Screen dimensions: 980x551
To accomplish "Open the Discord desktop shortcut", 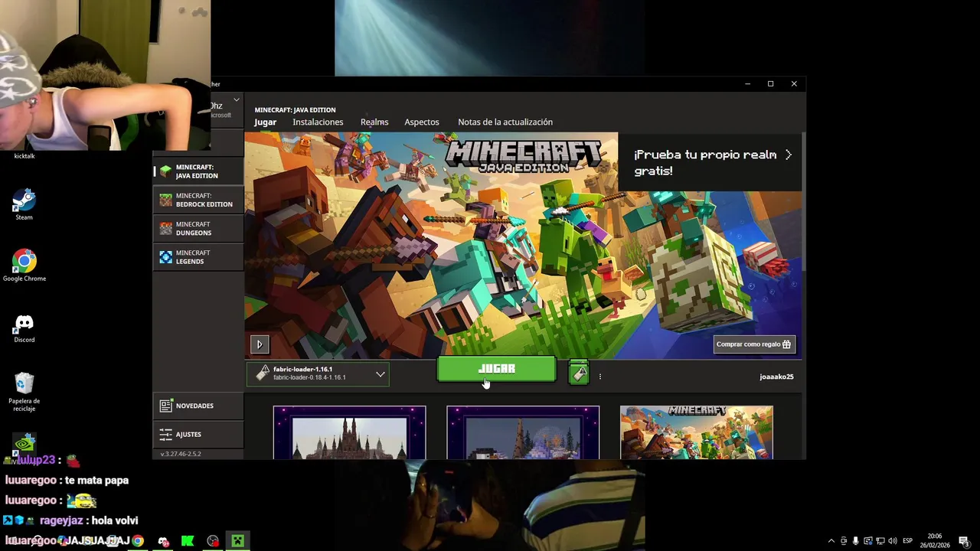I will [x=24, y=327].
